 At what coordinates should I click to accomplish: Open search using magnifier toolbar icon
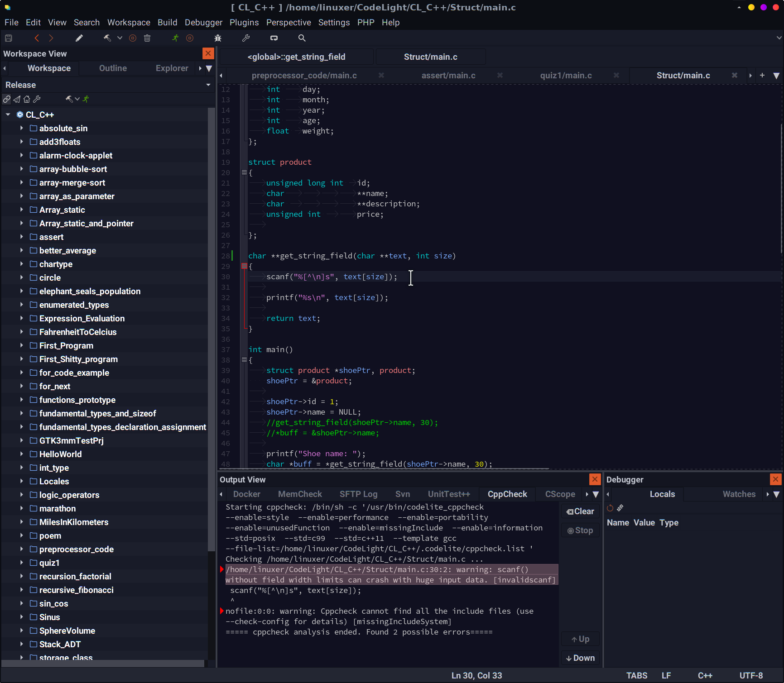(302, 38)
